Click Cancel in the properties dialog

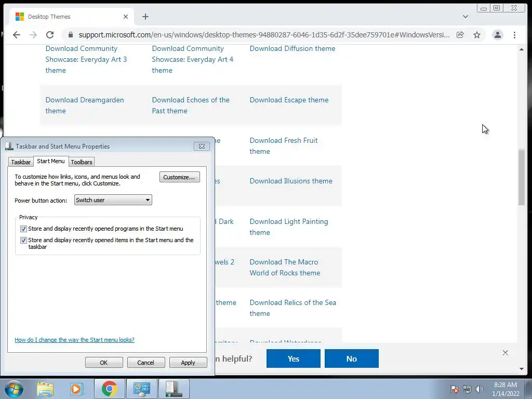[x=146, y=362]
